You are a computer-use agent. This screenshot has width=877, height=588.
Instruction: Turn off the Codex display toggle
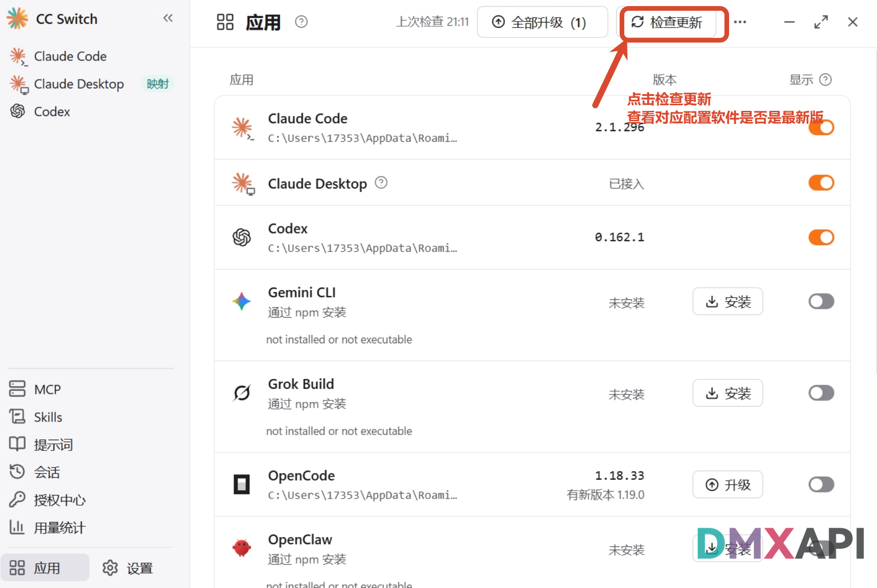tap(821, 237)
